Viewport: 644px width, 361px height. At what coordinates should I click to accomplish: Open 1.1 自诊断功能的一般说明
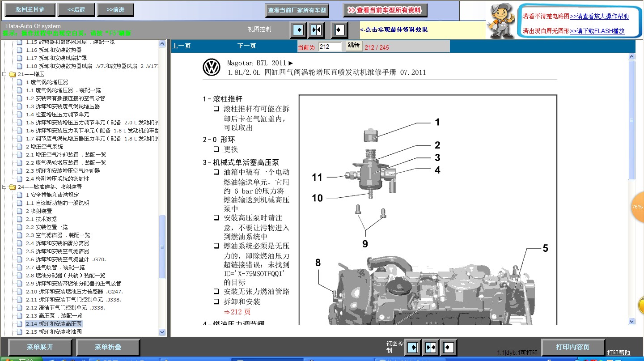tap(58, 203)
